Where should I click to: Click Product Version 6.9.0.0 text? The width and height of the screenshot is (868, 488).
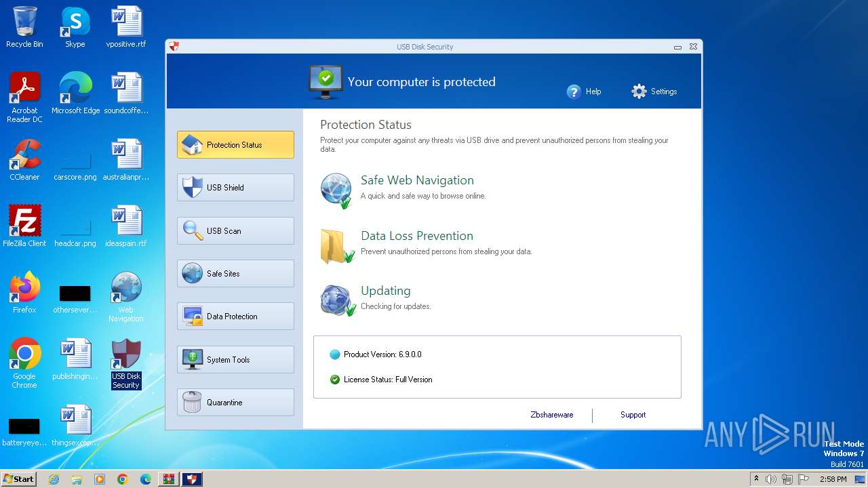(382, 354)
